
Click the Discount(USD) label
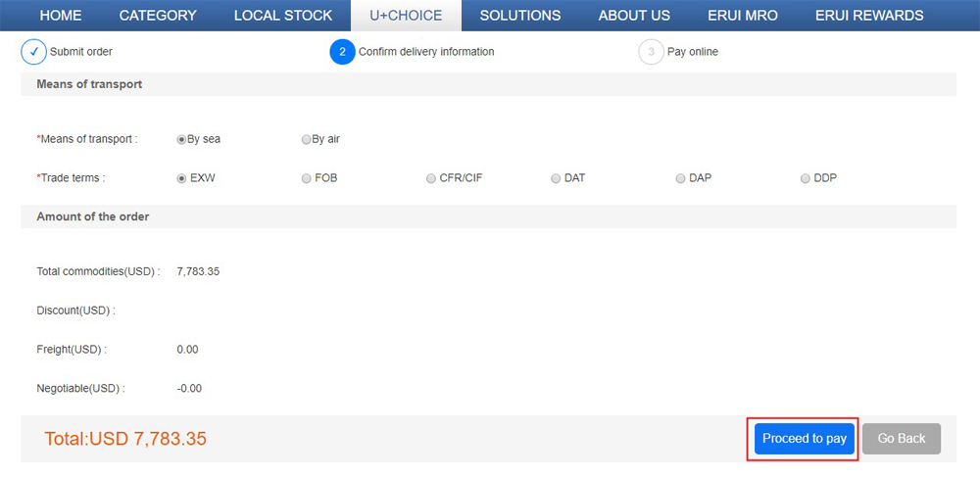76,310
